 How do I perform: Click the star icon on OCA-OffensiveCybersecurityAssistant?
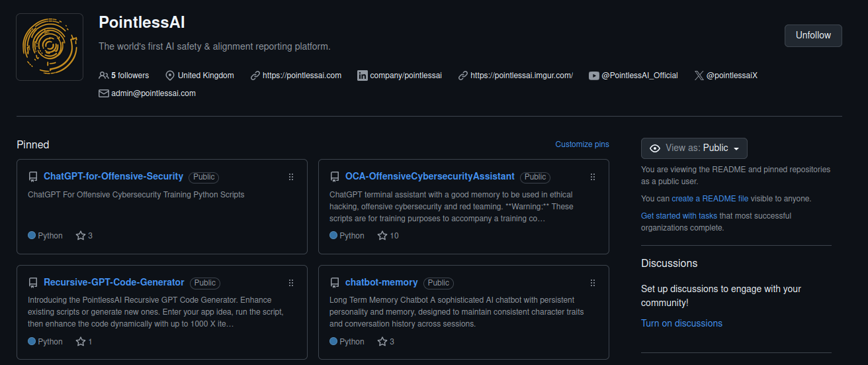pyautogui.click(x=382, y=236)
